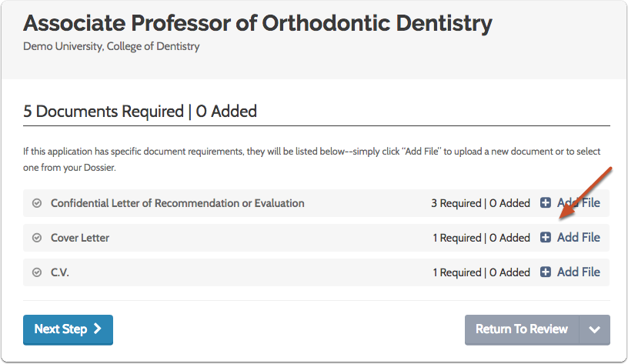The height and width of the screenshot is (364, 628).
Task: Click plus icon for Confidential Letter row
Action: pos(546,203)
